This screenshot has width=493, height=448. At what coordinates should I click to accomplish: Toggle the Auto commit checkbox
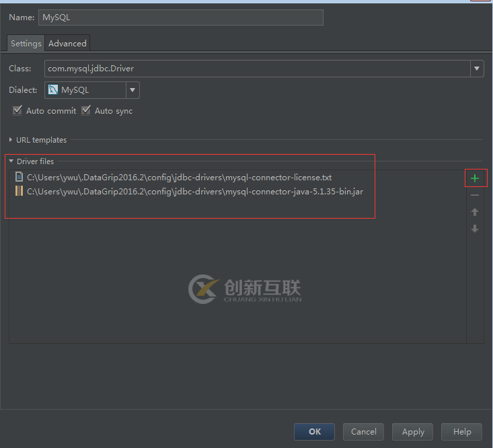coord(17,110)
